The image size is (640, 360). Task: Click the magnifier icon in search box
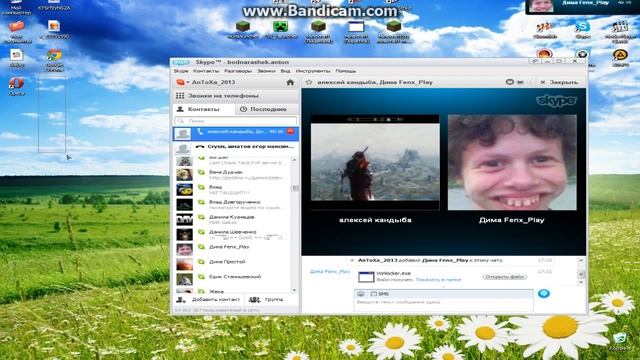[x=181, y=121]
